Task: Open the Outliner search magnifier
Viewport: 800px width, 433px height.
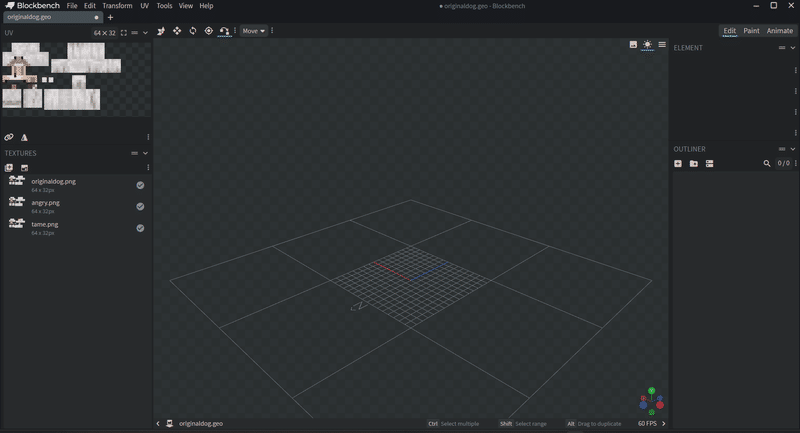Action: click(x=767, y=164)
